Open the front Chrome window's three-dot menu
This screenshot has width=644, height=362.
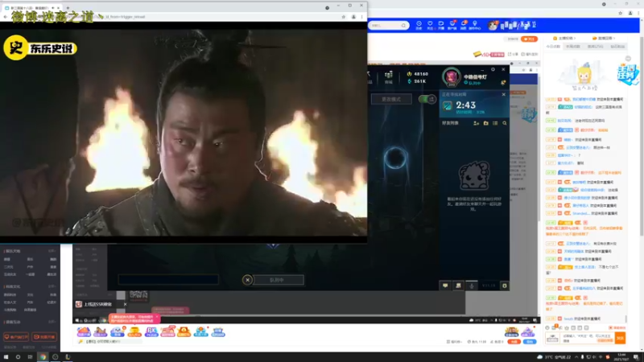point(361,17)
